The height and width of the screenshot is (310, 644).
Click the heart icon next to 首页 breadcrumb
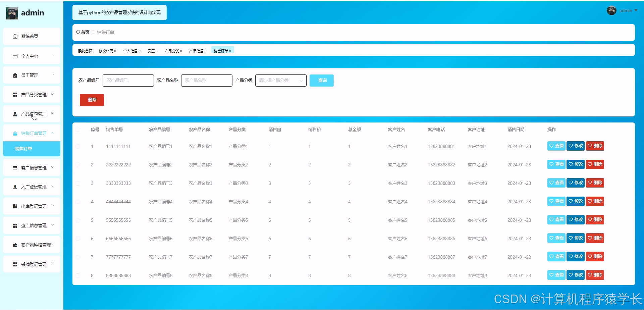tap(78, 32)
